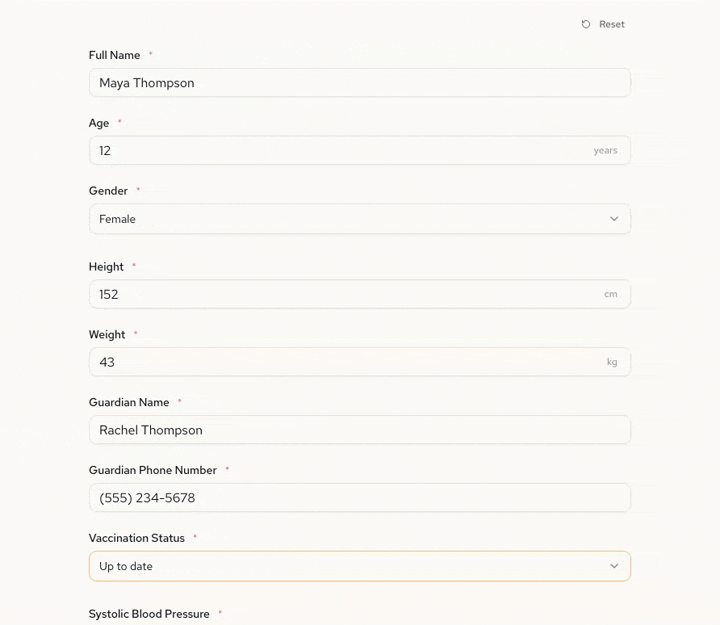Focus the Age input field

(x=340, y=151)
